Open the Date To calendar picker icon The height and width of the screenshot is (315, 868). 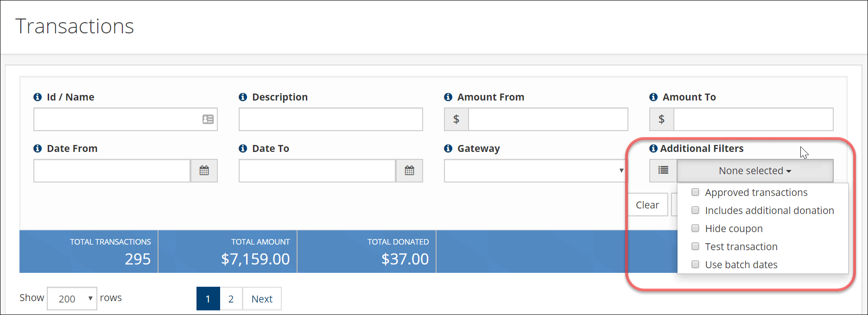pyautogui.click(x=409, y=170)
